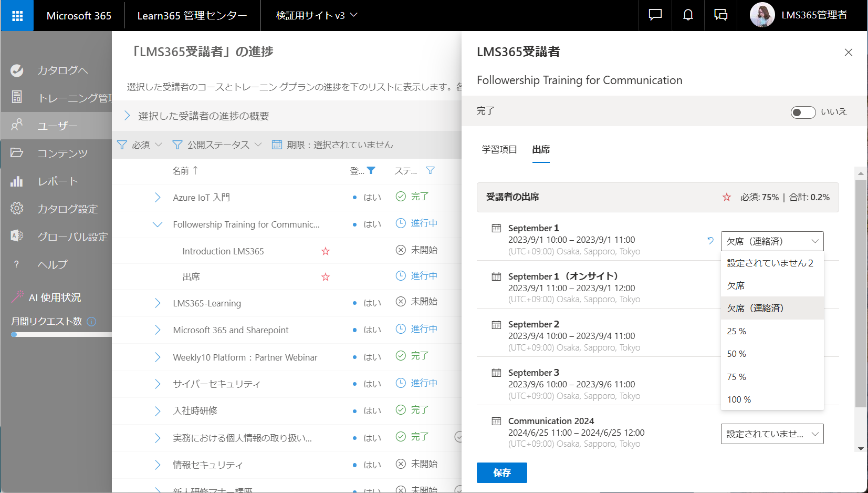This screenshot has width=868, height=493.
Task: Go to カタログへ in sidebar
Action: pyautogui.click(x=62, y=70)
